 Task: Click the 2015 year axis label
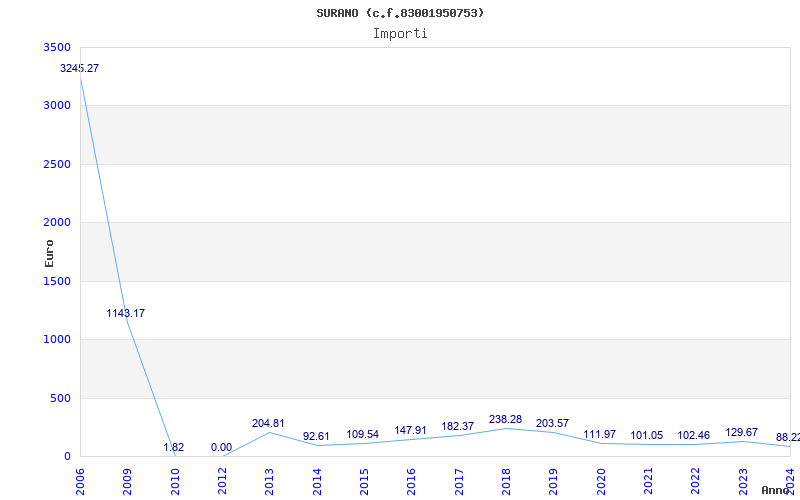pyautogui.click(x=364, y=482)
